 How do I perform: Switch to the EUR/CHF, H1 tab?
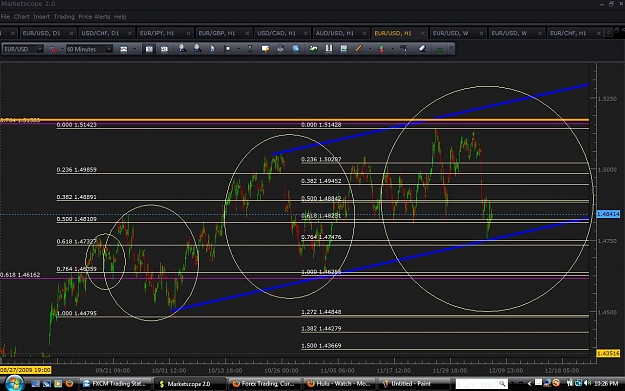574,33
